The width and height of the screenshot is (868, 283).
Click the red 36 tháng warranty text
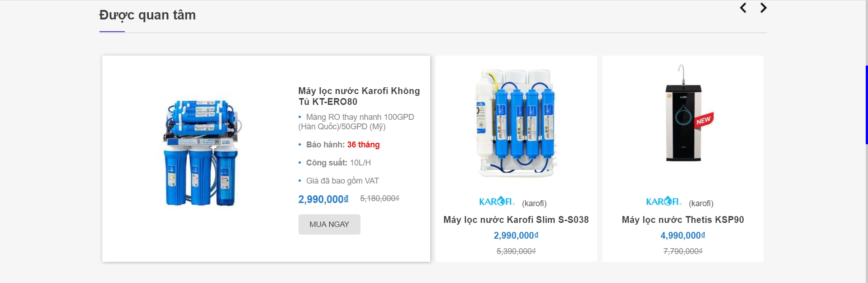(363, 145)
